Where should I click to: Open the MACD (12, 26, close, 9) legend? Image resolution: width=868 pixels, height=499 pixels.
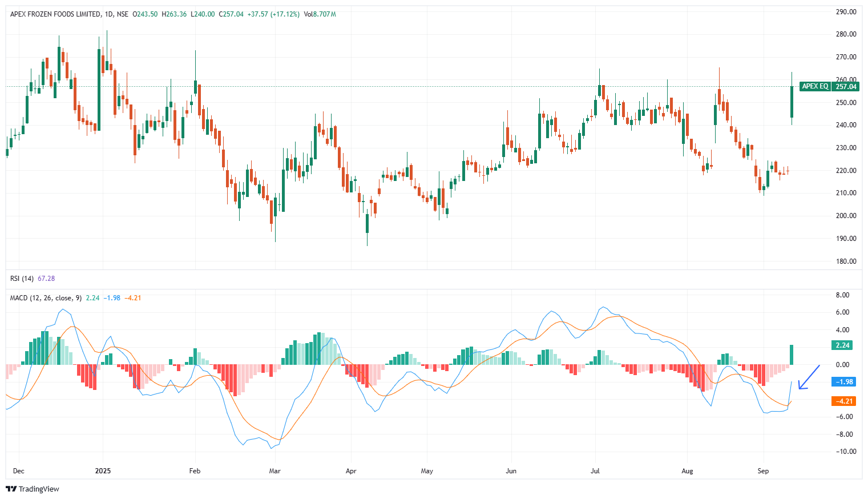(46, 298)
